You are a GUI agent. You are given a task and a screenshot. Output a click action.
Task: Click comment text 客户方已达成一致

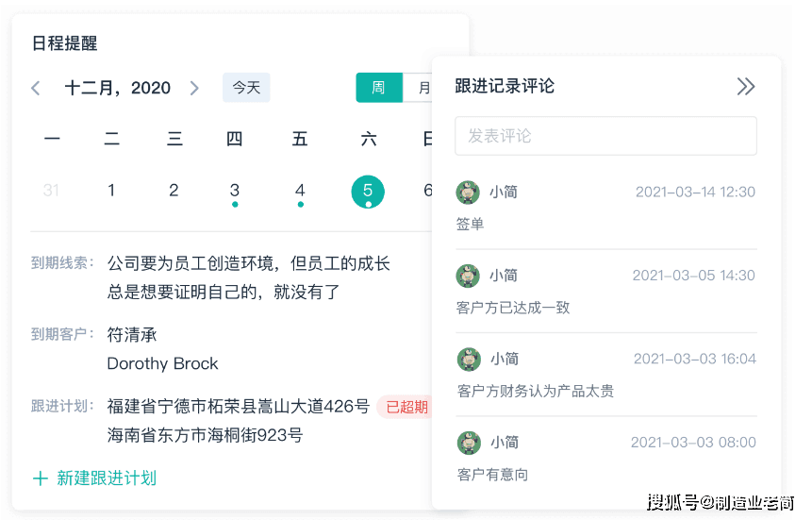tap(513, 308)
